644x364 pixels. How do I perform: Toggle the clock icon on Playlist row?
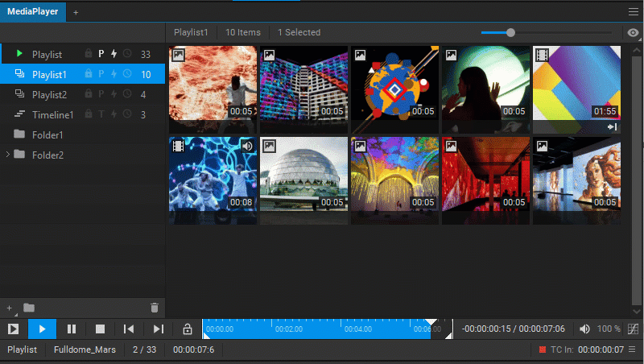point(127,53)
